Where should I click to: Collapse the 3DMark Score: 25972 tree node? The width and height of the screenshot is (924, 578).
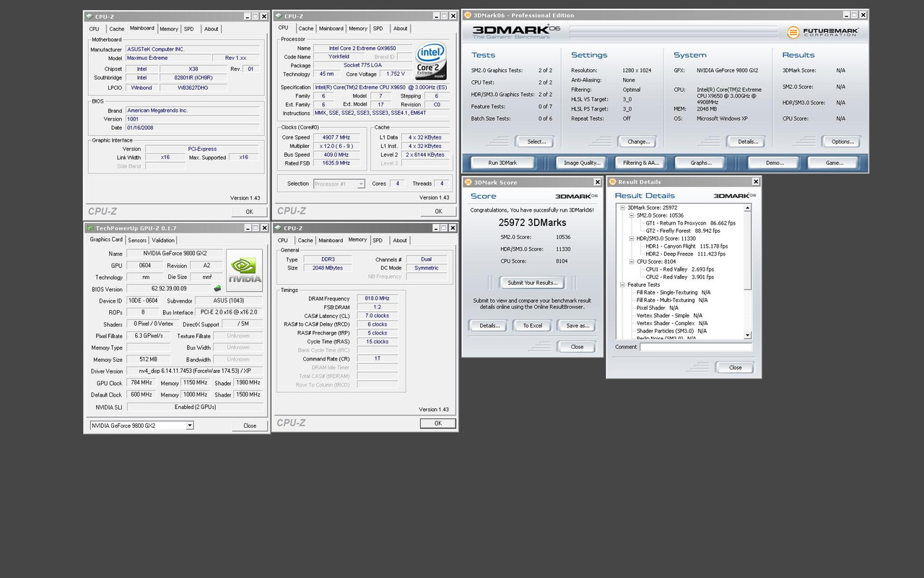coord(622,208)
